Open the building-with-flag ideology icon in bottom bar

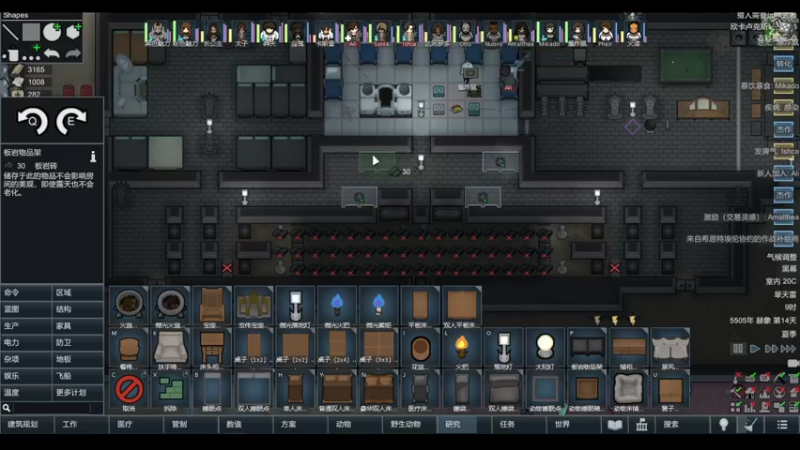coord(641,424)
